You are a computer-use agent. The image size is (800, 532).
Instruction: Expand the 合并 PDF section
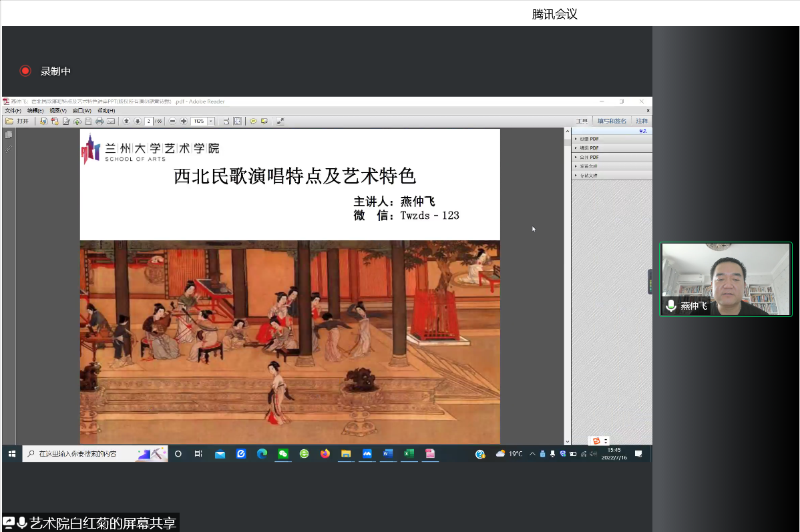click(612, 157)
